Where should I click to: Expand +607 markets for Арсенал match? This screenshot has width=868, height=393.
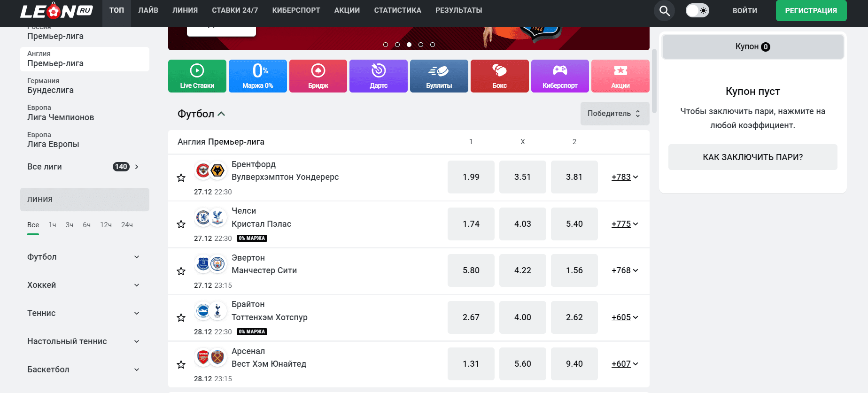pyautogui.click(x=625, y=364)
